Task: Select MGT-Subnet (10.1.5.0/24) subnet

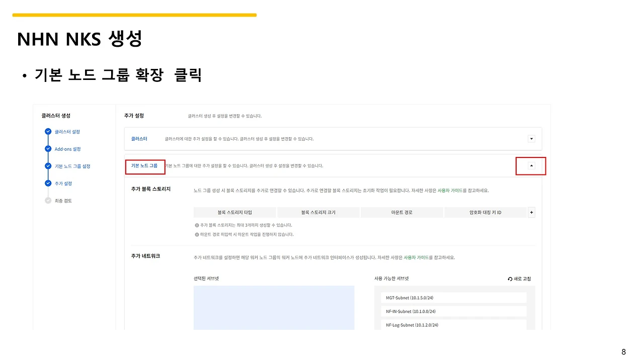Action: click(453, 298)
